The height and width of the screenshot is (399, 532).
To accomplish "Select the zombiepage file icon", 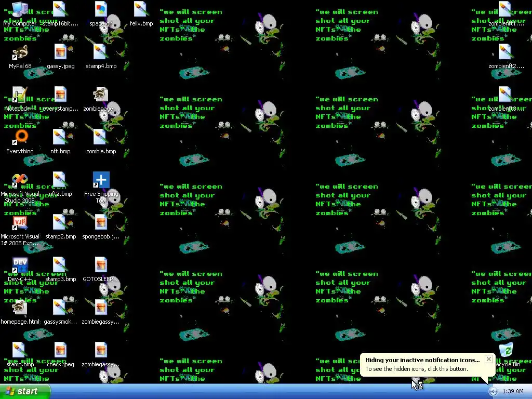I will (x=101, y=95).
